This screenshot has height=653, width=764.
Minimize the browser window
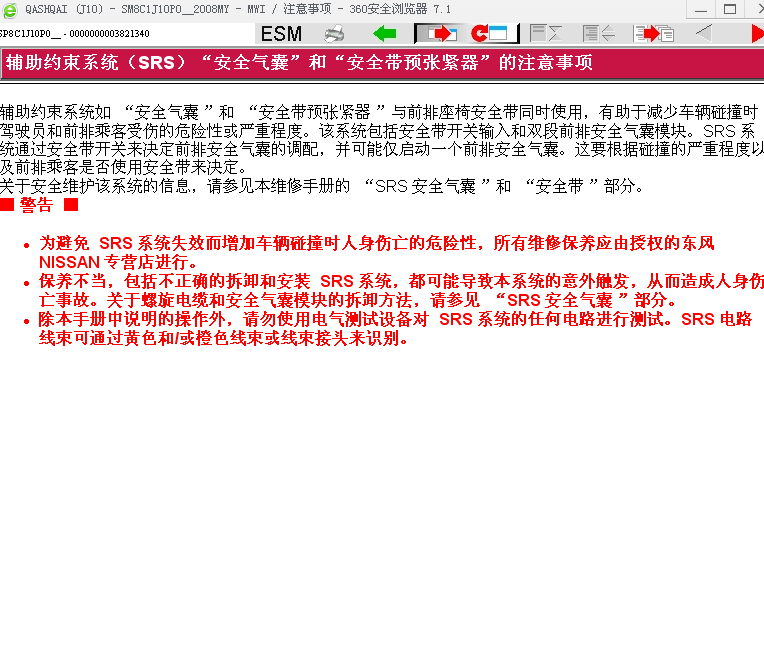701,9
